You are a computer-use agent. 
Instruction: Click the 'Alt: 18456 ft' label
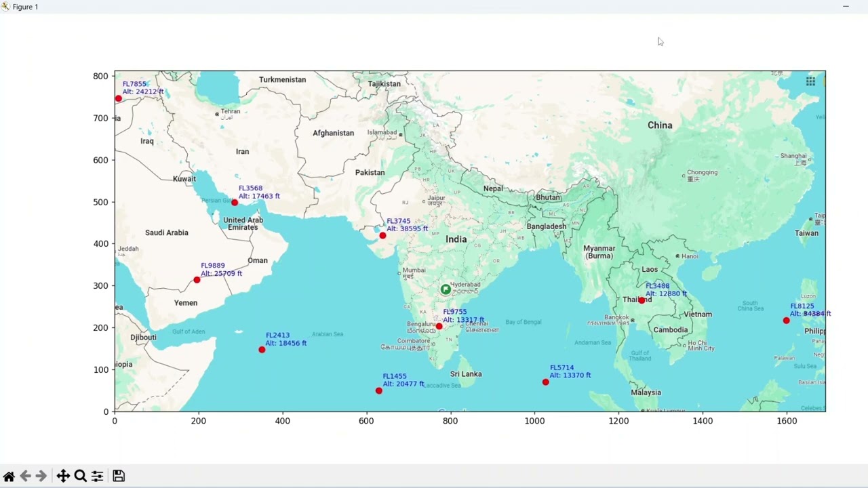click(x=286, y=343)
